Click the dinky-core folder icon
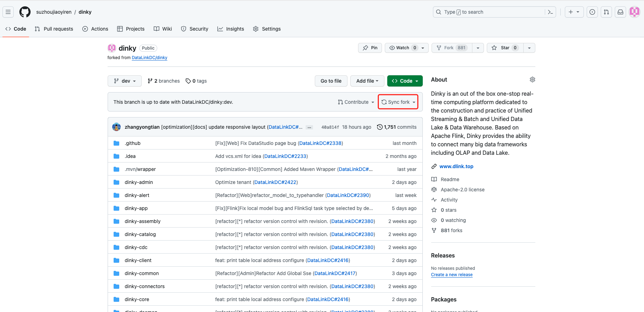 pyautogui.click(x=116, y=299)
